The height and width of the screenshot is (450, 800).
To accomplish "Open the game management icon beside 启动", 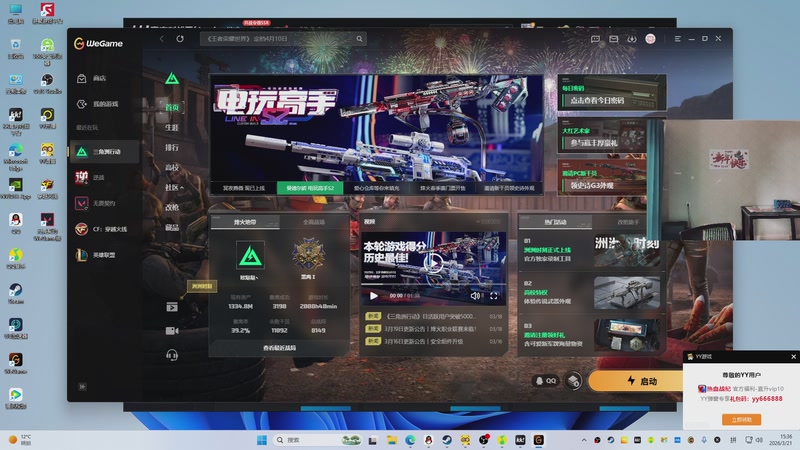I will tap(573, 381).
